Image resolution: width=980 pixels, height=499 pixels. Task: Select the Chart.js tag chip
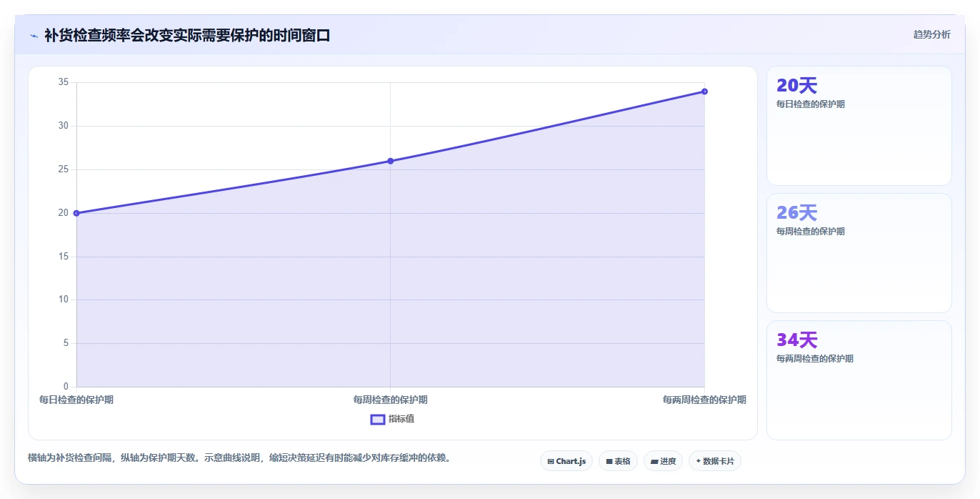[566, 461]
